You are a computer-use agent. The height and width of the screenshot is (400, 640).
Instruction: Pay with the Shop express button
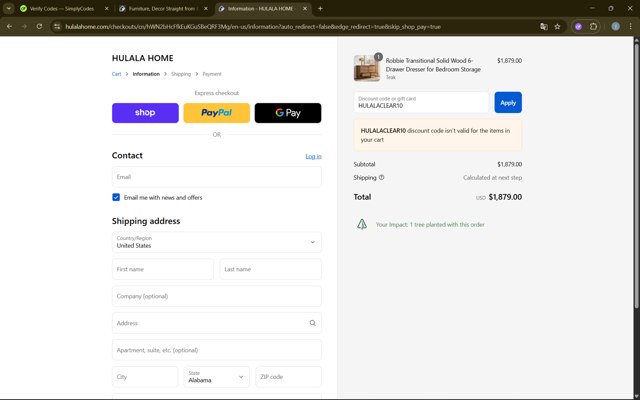tap(145, 113)
